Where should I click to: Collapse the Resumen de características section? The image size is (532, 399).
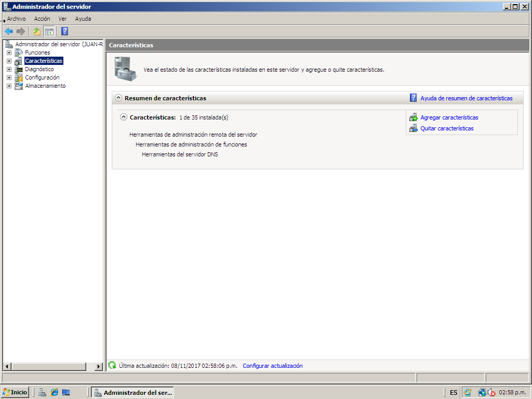118,97
